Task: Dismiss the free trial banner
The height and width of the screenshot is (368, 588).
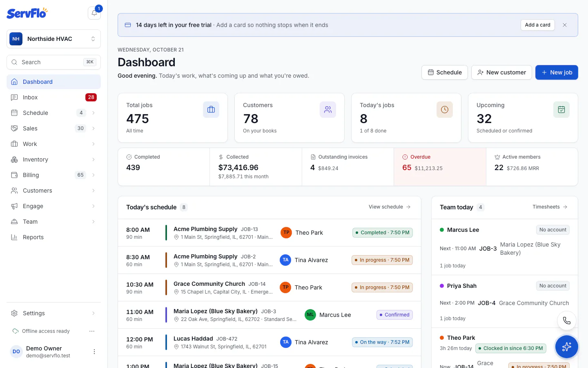Action: click(x=565, y=25)
